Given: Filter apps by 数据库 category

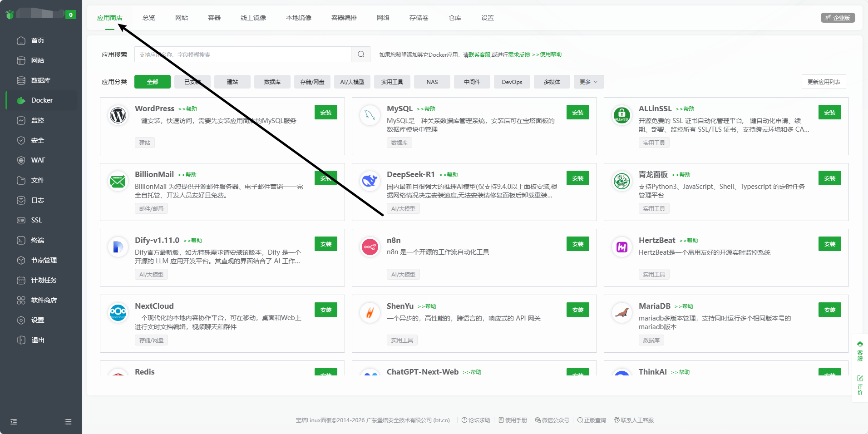Looking at the screenshot, I should tap(272, 82).
